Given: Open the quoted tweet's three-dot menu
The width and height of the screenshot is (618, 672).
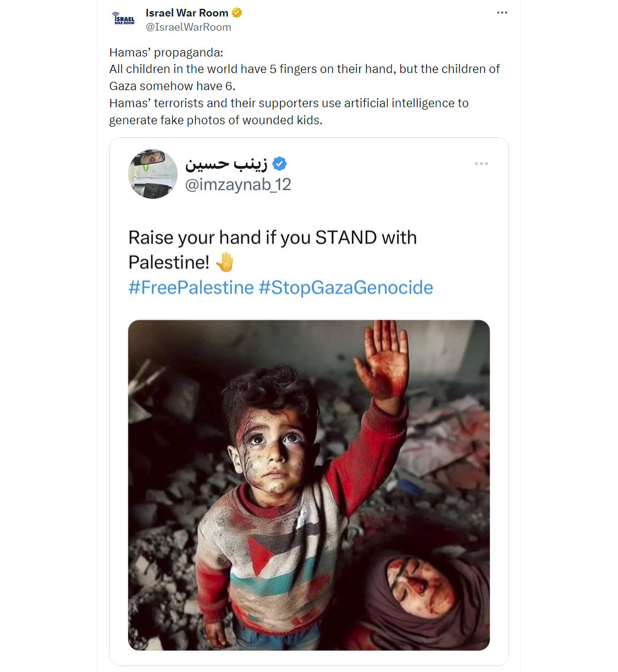Looking at the screenshot, I should (x=481, y=164).
